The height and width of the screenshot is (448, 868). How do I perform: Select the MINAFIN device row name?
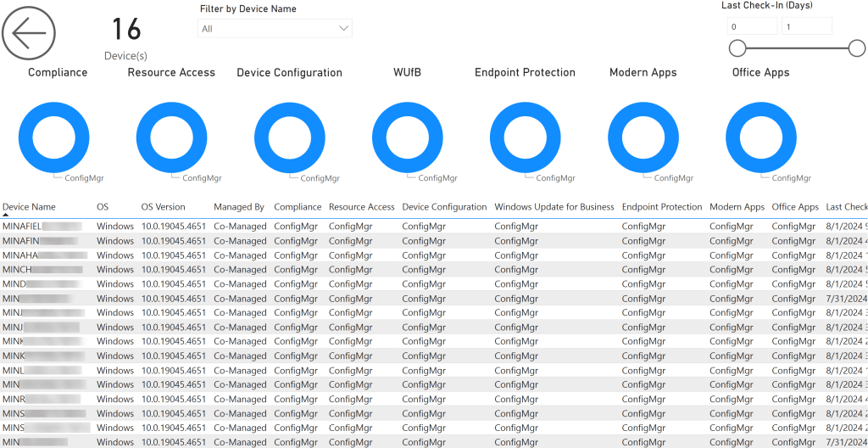point(41,241)
